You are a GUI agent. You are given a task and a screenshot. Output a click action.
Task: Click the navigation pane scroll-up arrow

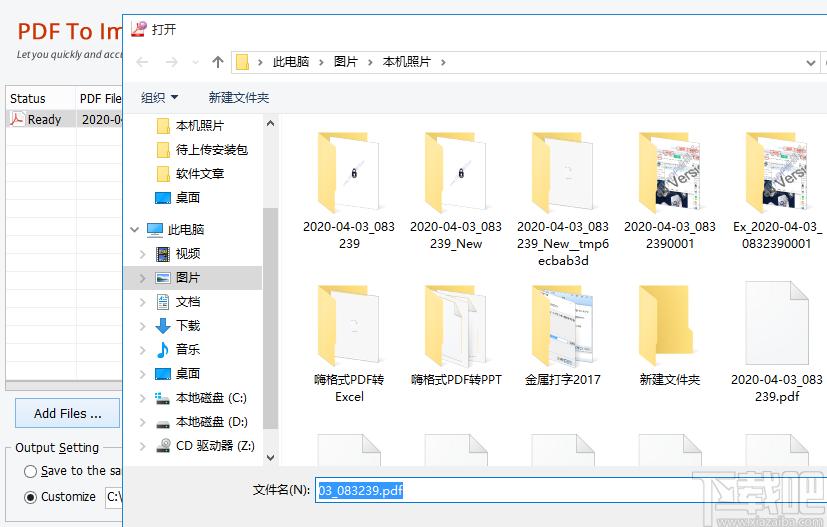point(271,123)
